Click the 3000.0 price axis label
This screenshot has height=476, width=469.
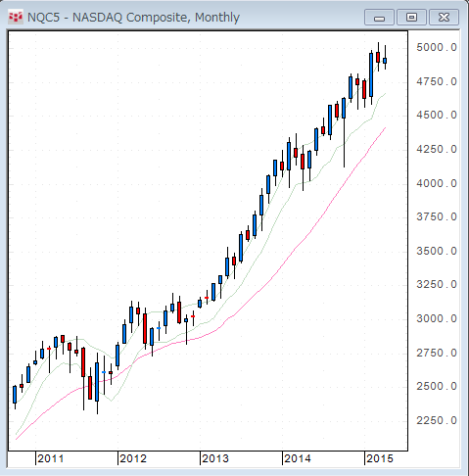437,319
